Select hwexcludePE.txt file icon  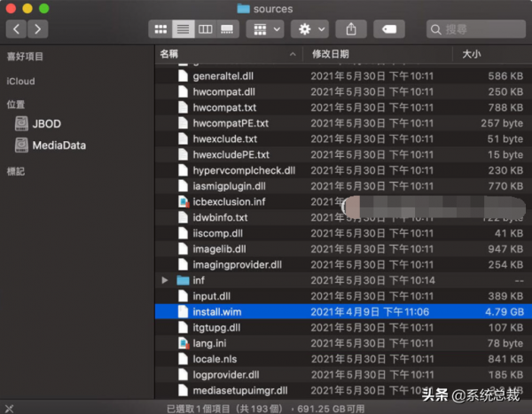183,155
